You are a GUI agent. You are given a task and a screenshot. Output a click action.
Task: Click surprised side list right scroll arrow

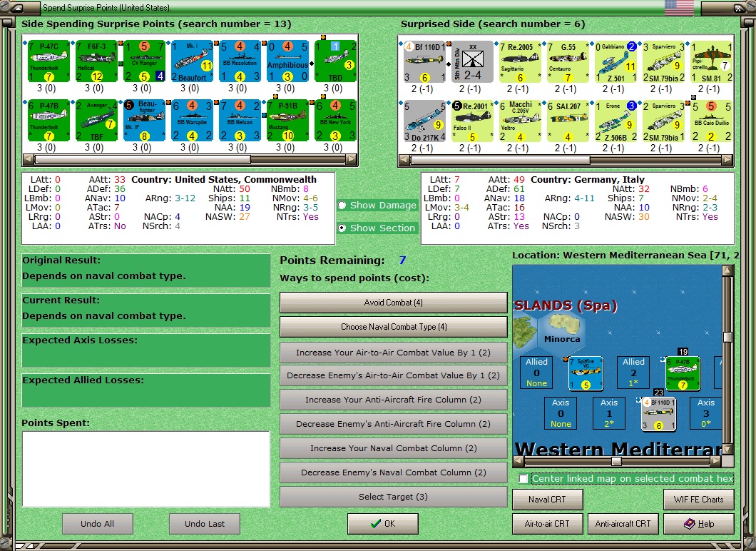coord(728,160)
